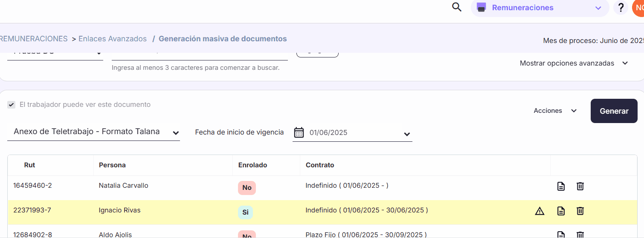Image resolution: width=644 pixels, height=238 pixels.
Task: Click the Generar button
Action: click(x=614, y=111)
